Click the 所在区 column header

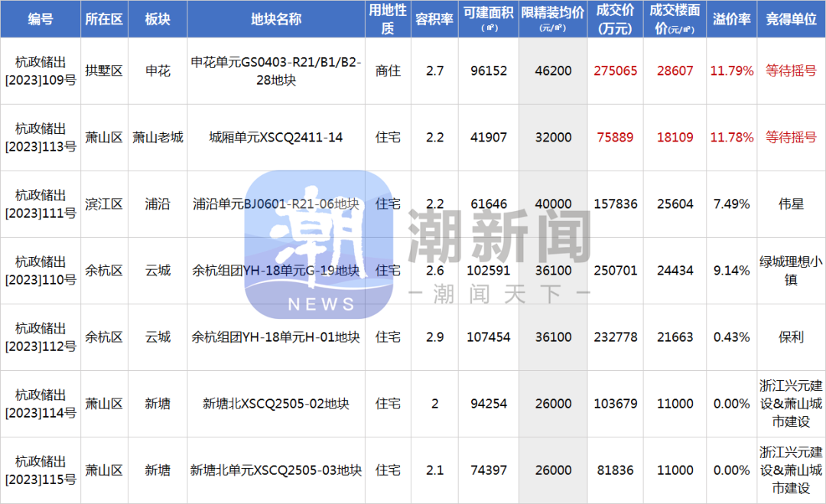(104, 19)
